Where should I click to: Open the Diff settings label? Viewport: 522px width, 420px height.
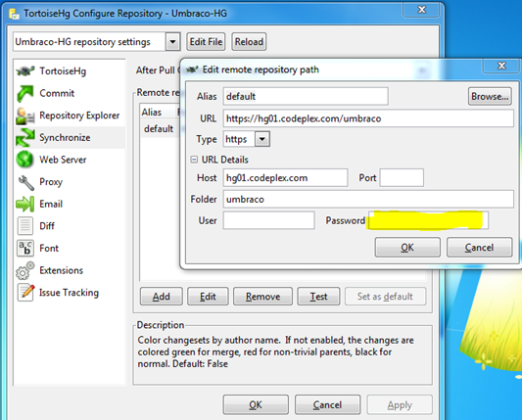[47, 226]
